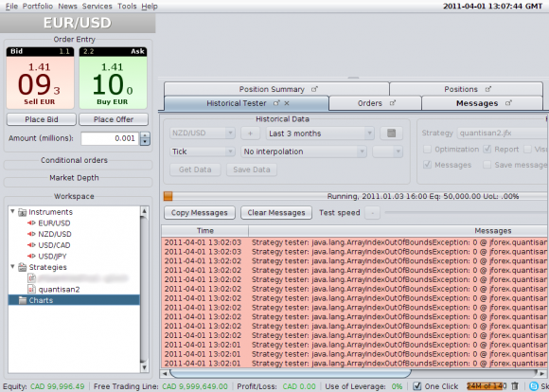This screenshot has height=392, width=549.
Task: Select the Charts folder icon
Action: [23, 300]
